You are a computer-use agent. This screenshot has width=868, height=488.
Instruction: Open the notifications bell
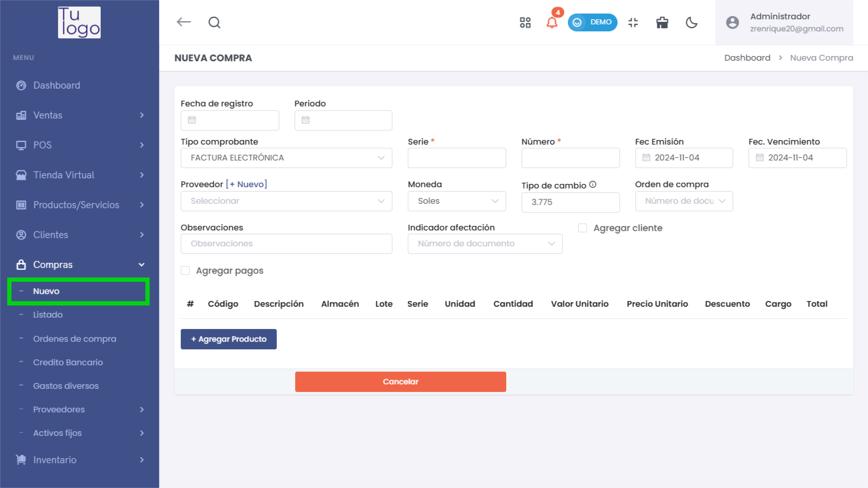(552, 23)
